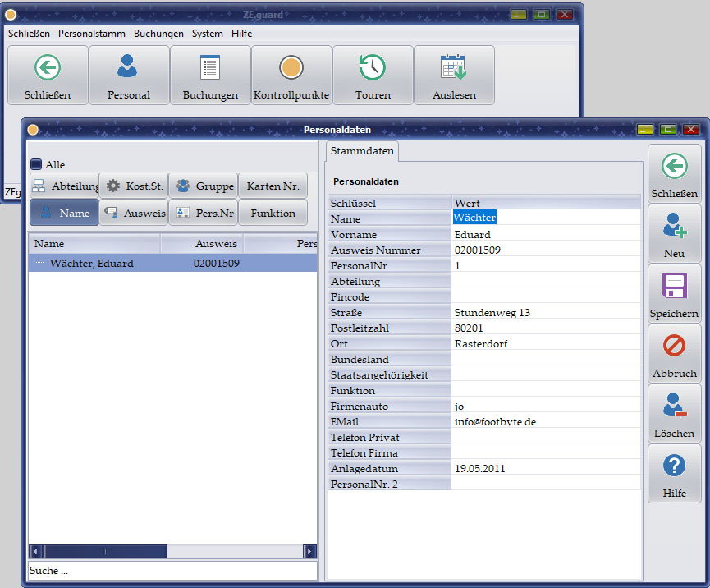Click the horizontal scrollbar right arrow
Screen dimensions: 710x588
point(309,552)
